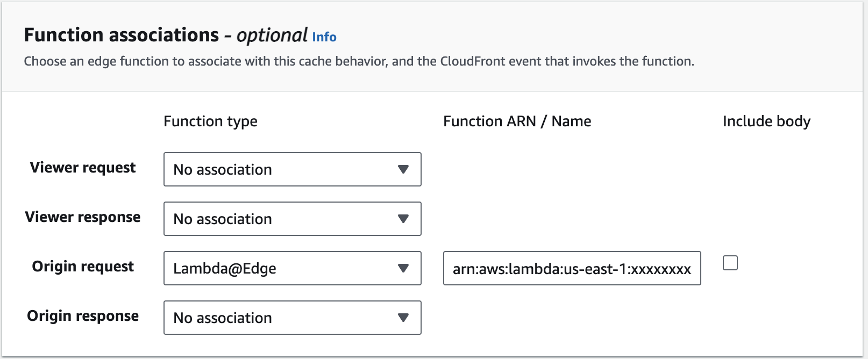This screenshot has width=868, height=359.
Task: Click the edge function description text
Action: pos(359,61)
